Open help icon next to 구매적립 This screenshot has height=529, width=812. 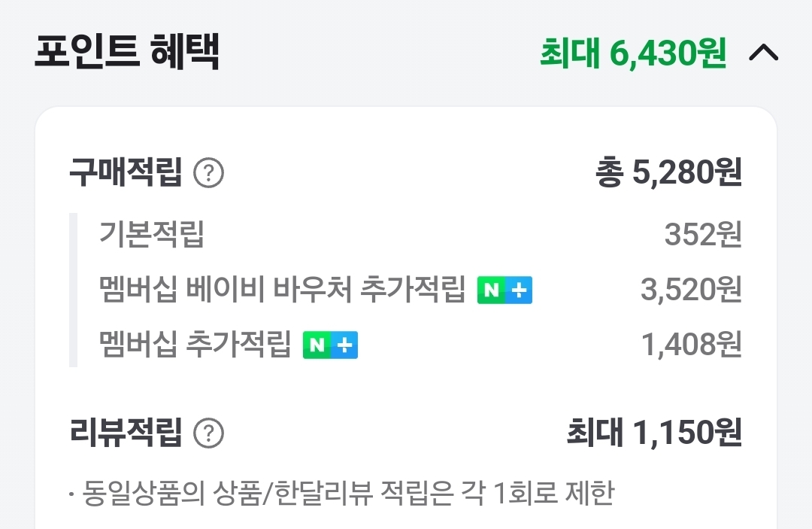point(209,175)
